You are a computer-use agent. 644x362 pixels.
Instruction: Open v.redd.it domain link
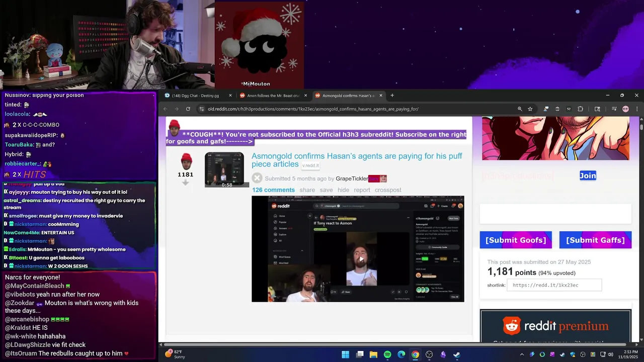click(x=310, y=165)
